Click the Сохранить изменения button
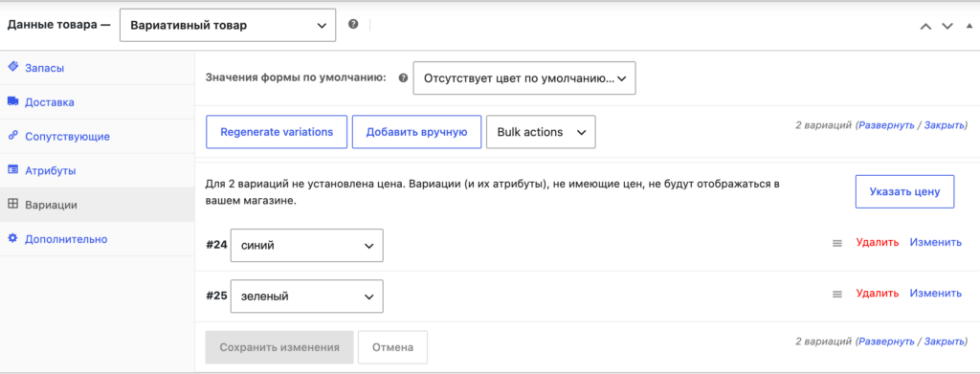The image size is (980, 374). (x=279, y=347)
